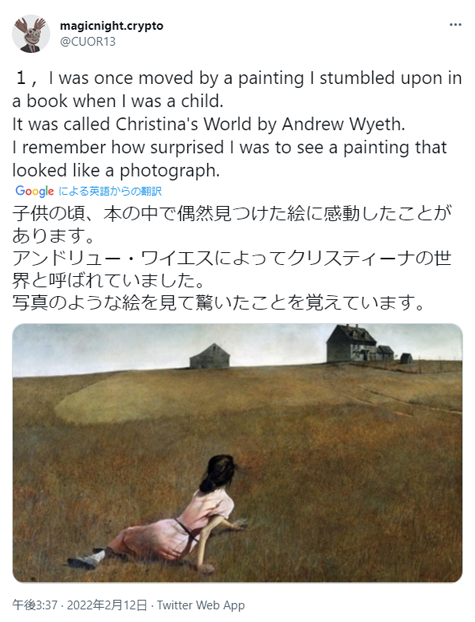Click the small barn in the painting

tap(210, 356)
